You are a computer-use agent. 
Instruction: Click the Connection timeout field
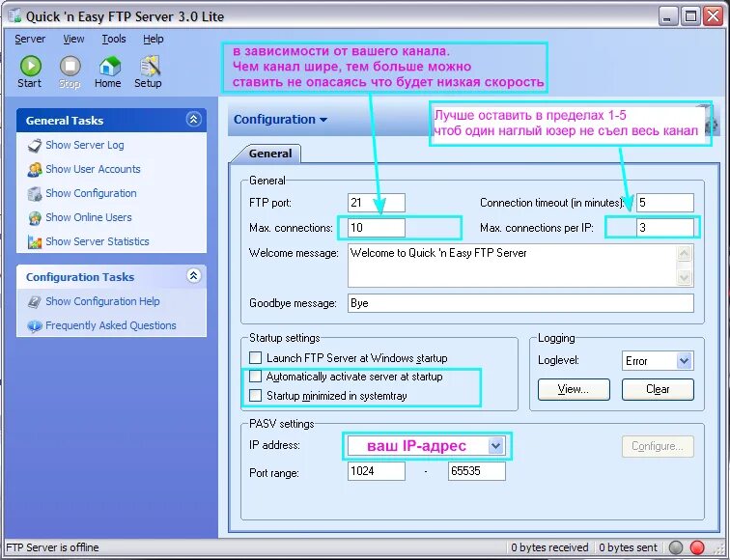664,203
